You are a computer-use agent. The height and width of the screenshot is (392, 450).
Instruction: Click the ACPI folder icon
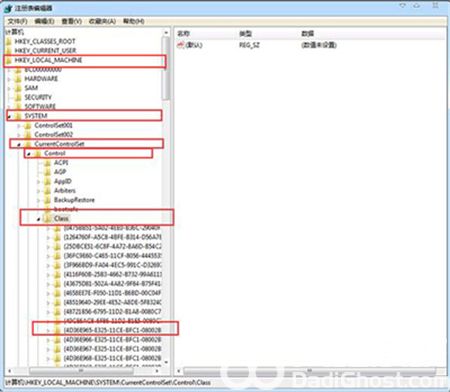pos(48,163)
